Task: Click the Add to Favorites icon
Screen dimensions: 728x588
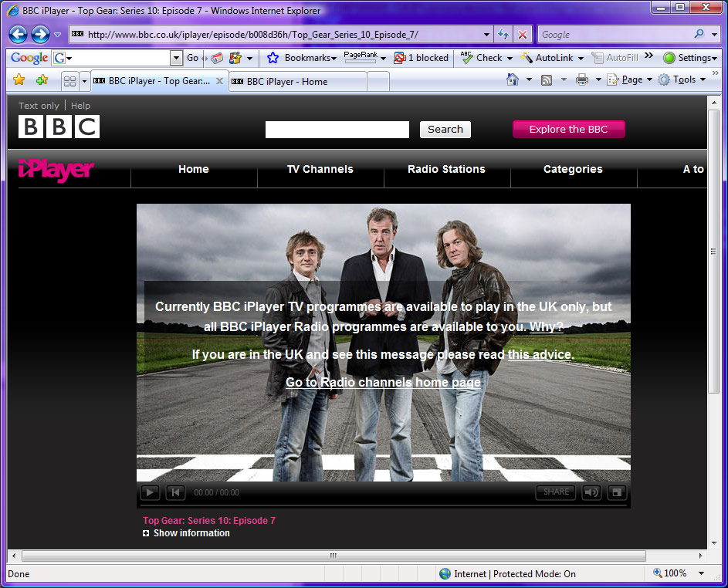Action: (x=42, y=79)
